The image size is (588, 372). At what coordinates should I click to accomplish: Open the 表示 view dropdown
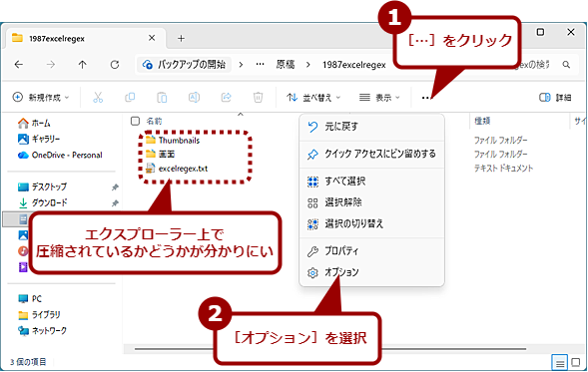point(379,98)
